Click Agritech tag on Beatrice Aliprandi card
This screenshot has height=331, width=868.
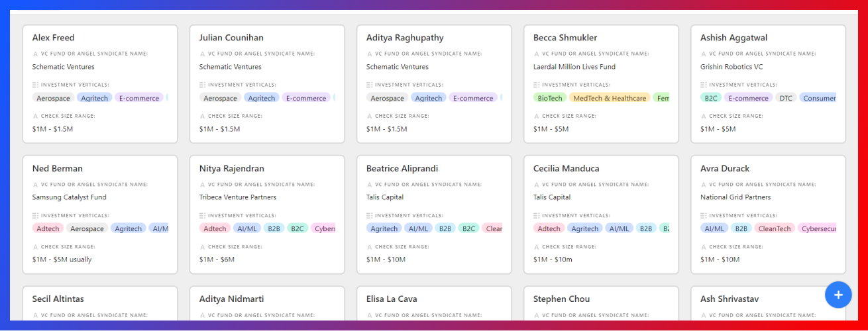click(x=384, y=228)
